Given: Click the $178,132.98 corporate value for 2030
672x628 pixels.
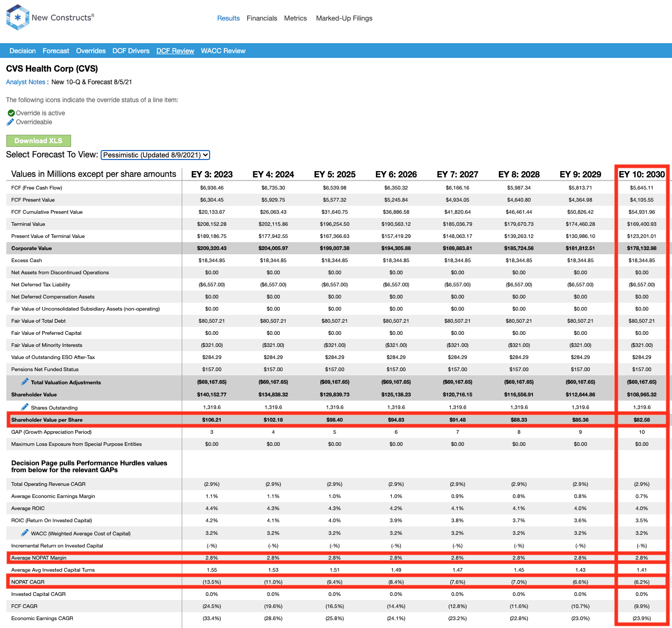Looking at the screenshot, I should (x=642, y=248).
